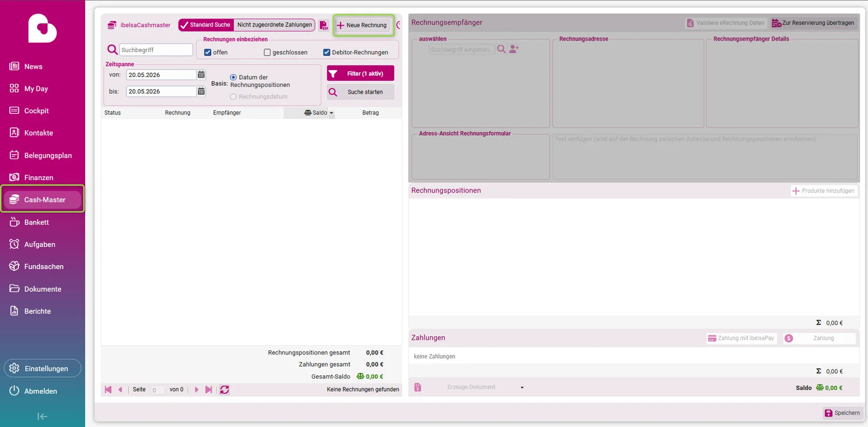
Task: Search recipient via magnifier in auswählen box
Action: click(x=501, y=49)
